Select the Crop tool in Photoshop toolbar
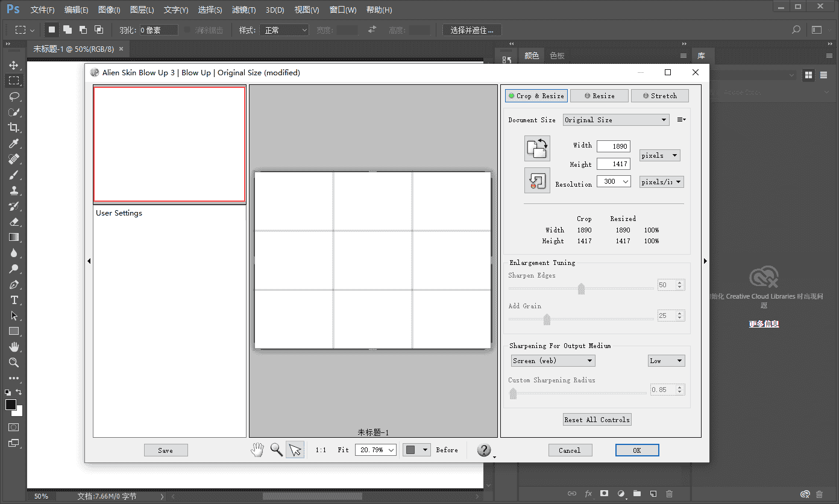The width and height of the screenshot is (839, 504). pyautogui.click(x=14, y=128)
